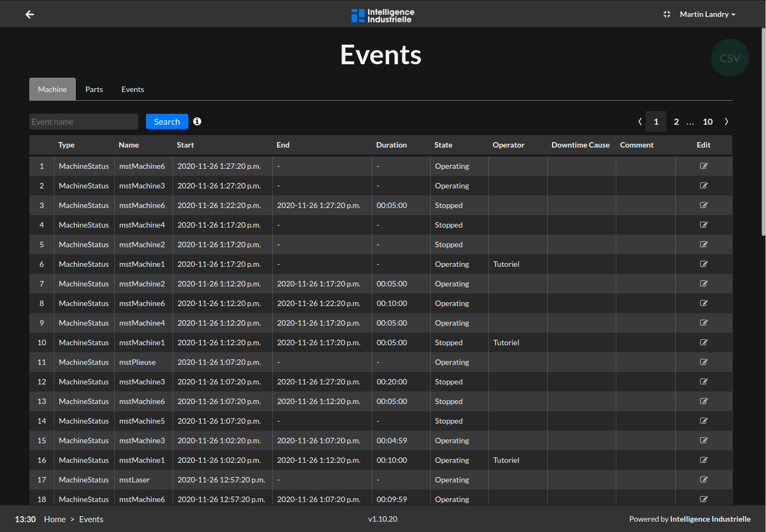This screenshot has height=532, width=766.
Task: Edit row 8 mstMachine6 event
Action: coord(703,303)
